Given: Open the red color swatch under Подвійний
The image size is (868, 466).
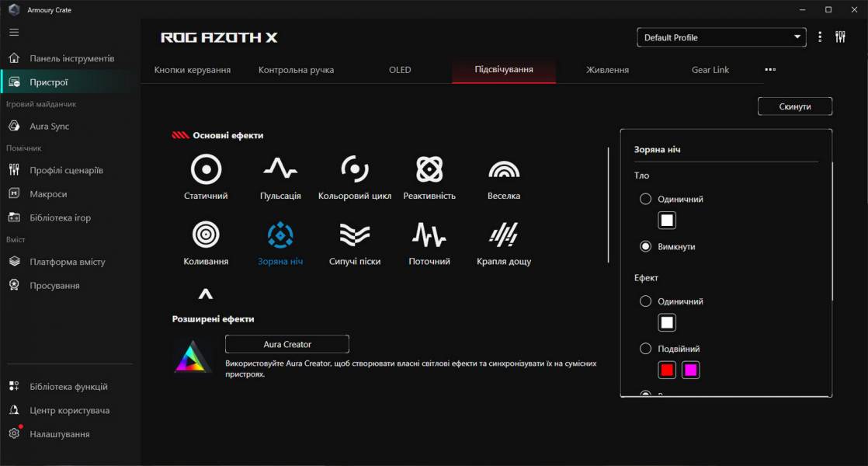Looking at the screenshot, I should (667, 370).
